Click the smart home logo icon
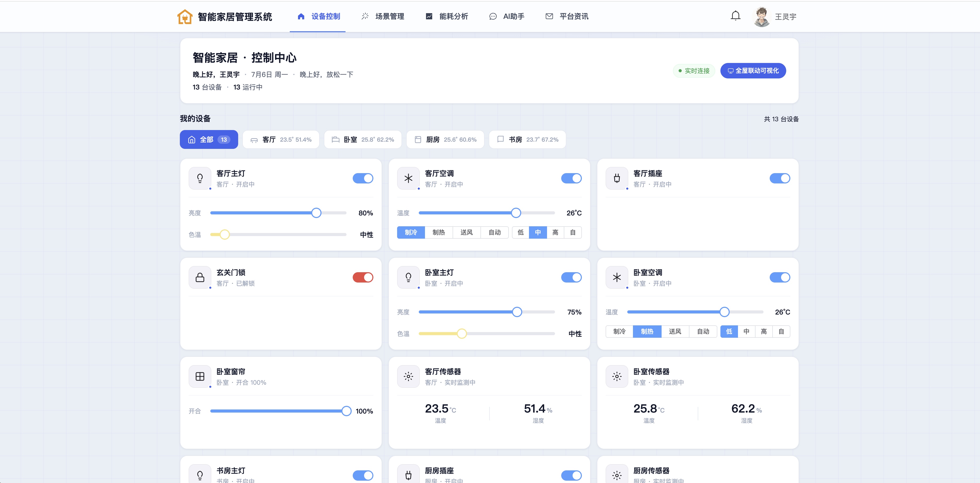Image resolution: width=980 pixels, height=483 pixels. point(185,16)
